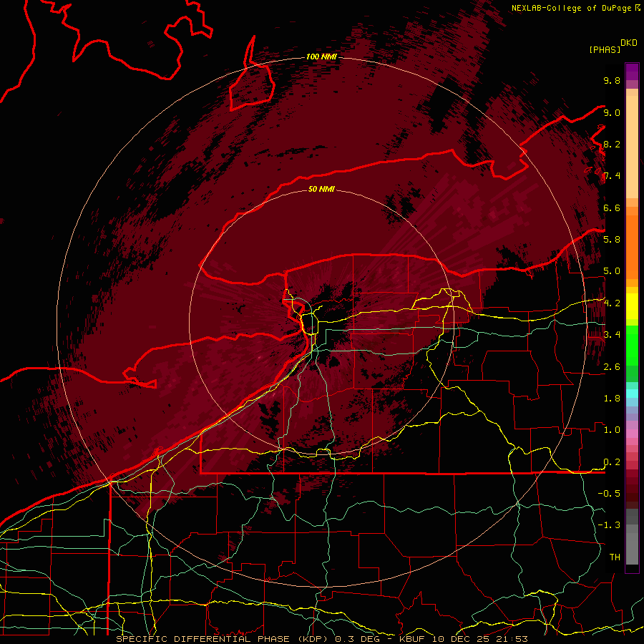Click the 9.8 scale value
The width and height of the screenshot is (644, 644).
click(612, 80)
